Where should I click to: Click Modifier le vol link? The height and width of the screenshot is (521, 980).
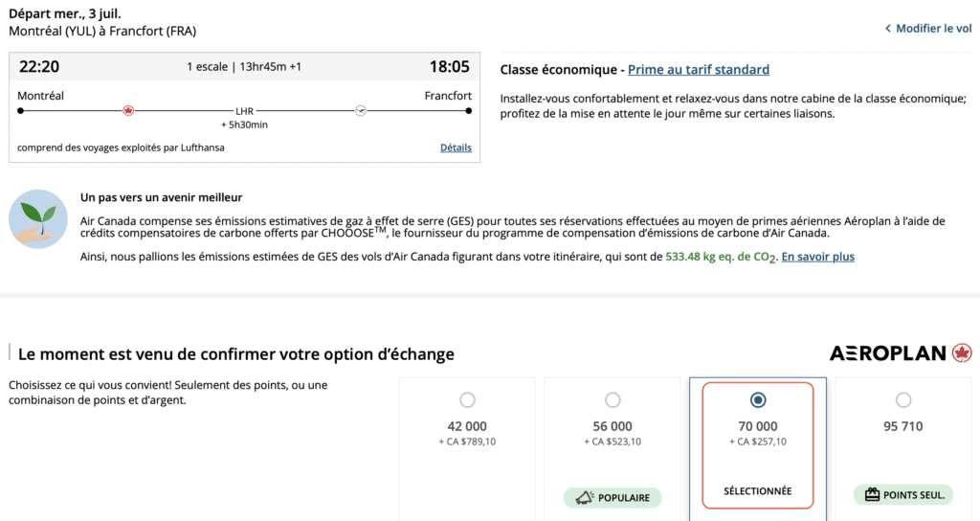933,29
